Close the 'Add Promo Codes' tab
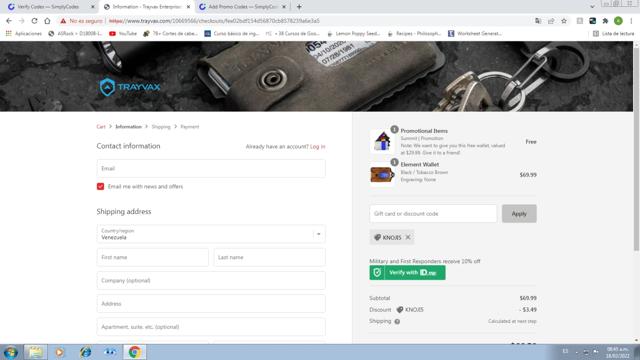The image size is (640, 360). click(x=284, y=7)
